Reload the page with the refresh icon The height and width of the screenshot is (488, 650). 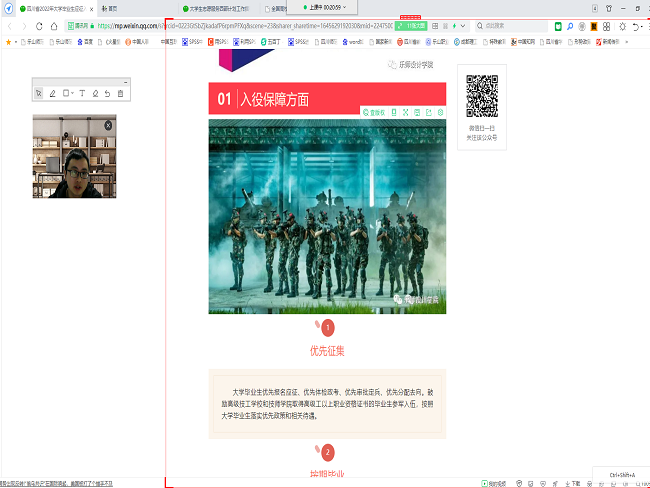point(39,27)
